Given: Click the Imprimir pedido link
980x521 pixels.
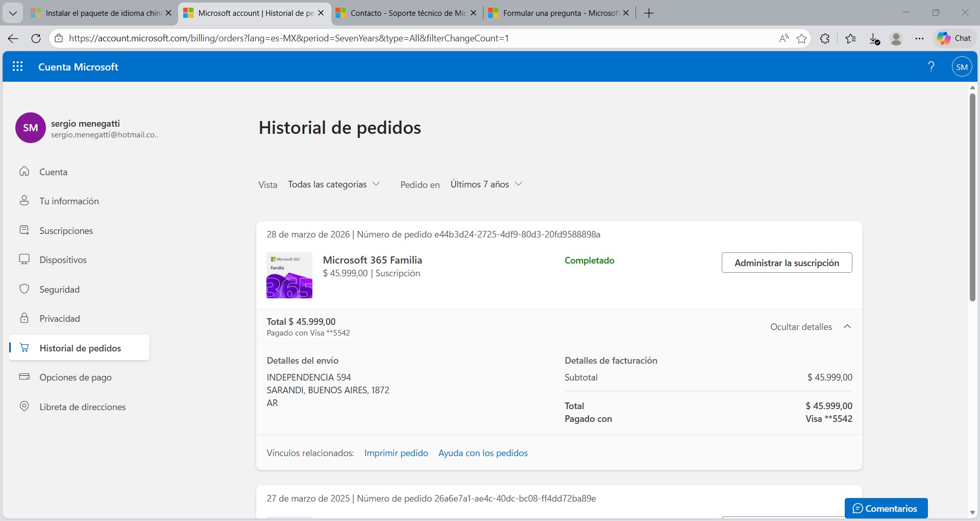Looking at the screenshot, I should [x=396, y=453].
